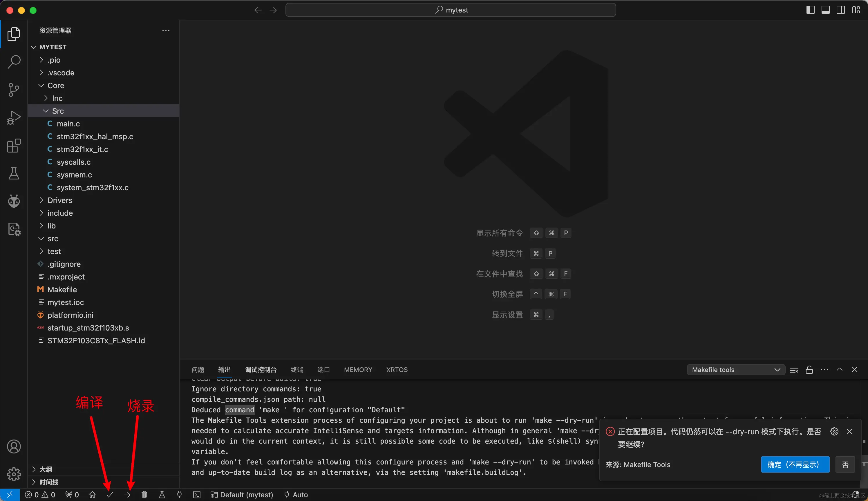The height and width of the screenshot is (501, 868).
Task: Click the 否 button in notification
Action: pos(845,464)
